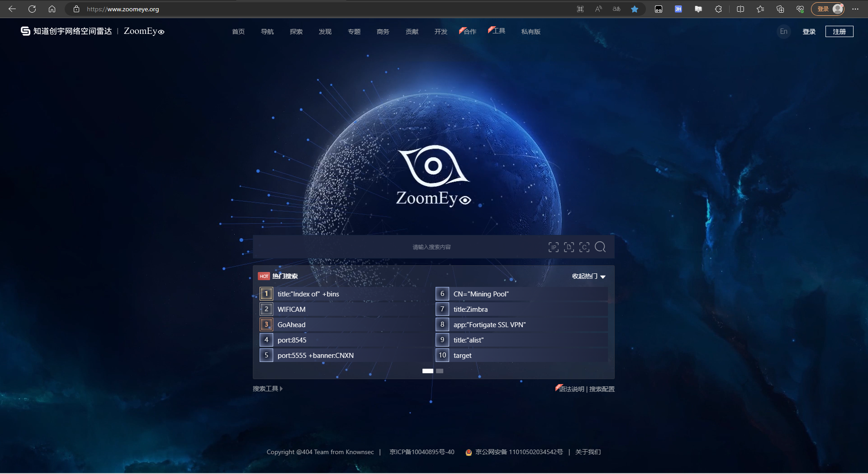Screen dimensions: 868x474
Task: Toggle split screen view icon
Action: pos(740,9)
